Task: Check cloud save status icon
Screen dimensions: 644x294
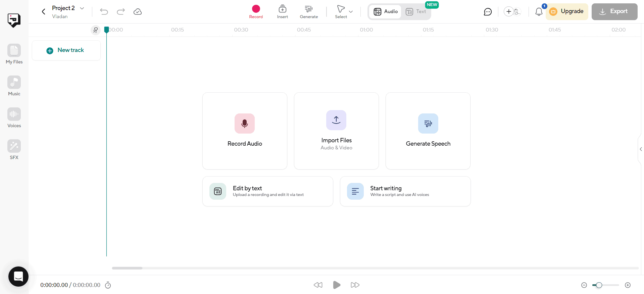Action: coord(138,12)
